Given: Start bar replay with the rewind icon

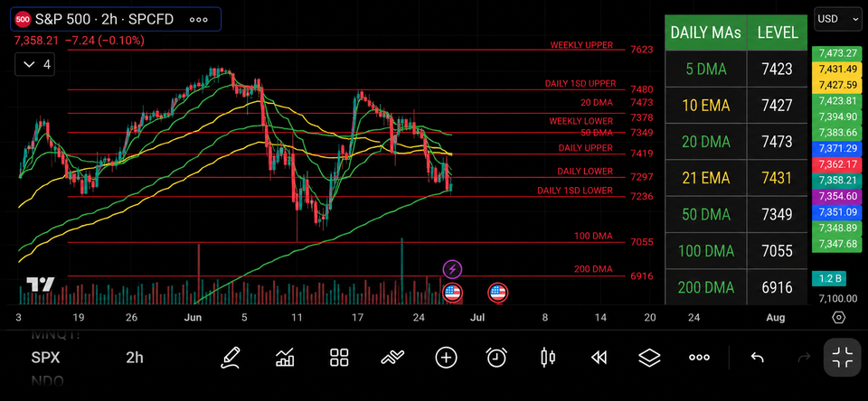Looking at the screenshot, I should (x=599, y=358).
